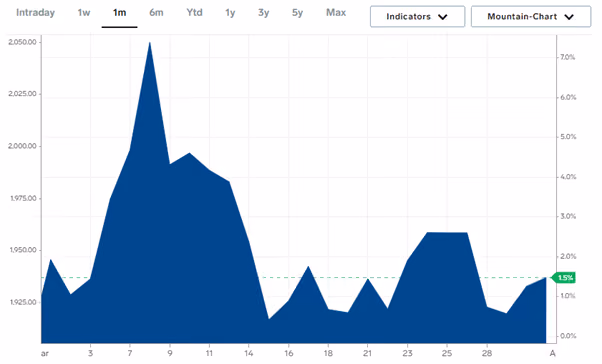Viewport: 602px width, 364px height.
Task: Click the 6.0% percentage axis label
Action: pyautogui.click(x=568, y=98)
